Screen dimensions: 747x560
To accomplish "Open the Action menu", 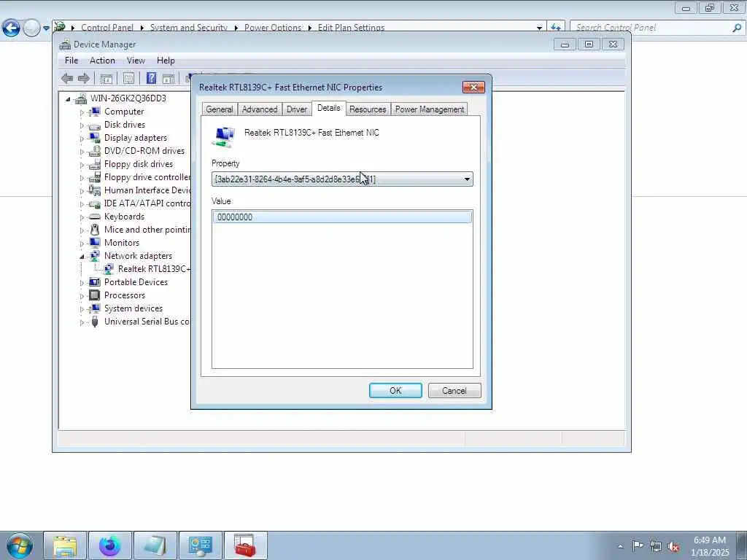I will pos(102,61).
